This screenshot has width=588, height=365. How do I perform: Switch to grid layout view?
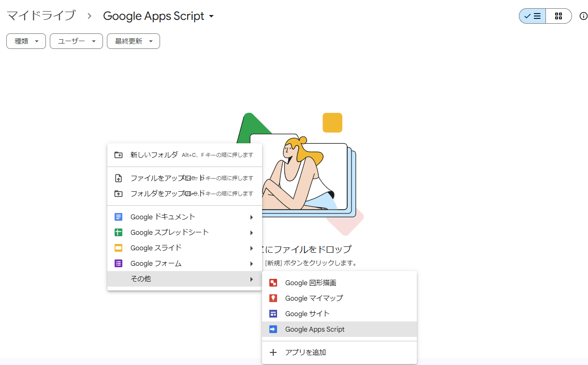[x=559, y=16]
